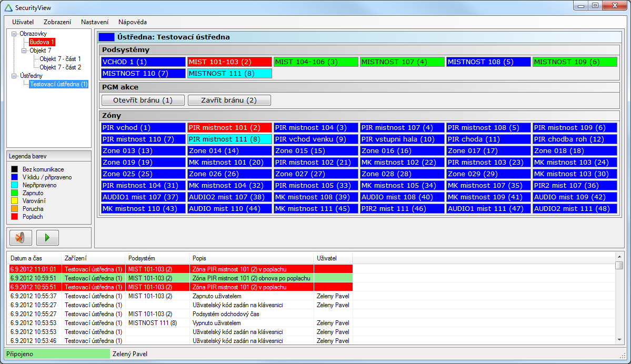
Task: Open the Nápověda menu
Action: pyautogui.click(x=133, y=22)
